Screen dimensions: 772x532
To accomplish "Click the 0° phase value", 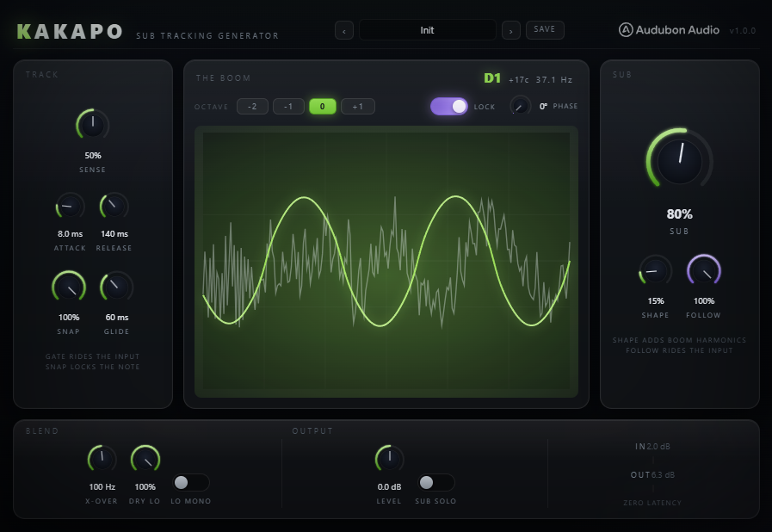I will 543,107.
